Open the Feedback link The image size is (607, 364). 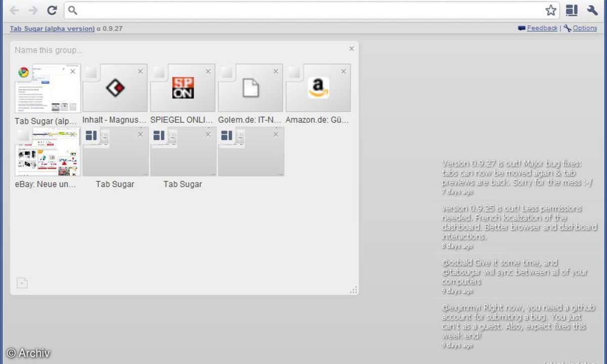542,28
